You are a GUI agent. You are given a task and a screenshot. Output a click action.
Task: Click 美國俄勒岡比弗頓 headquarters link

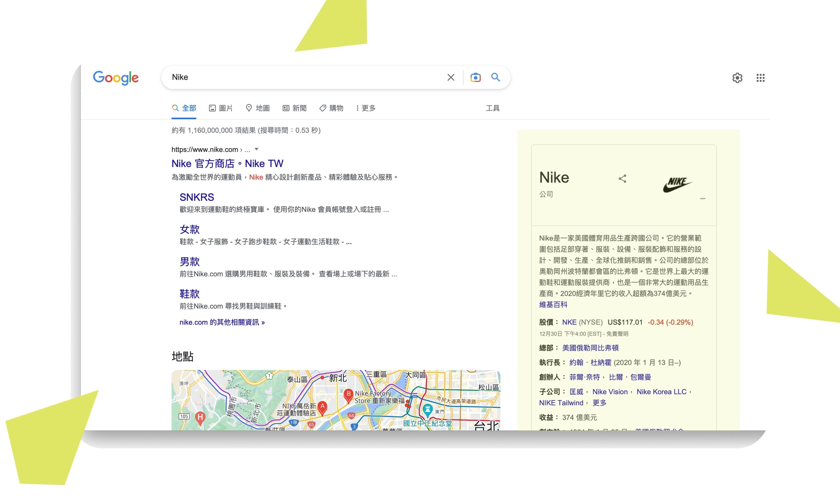pos(590,348)
